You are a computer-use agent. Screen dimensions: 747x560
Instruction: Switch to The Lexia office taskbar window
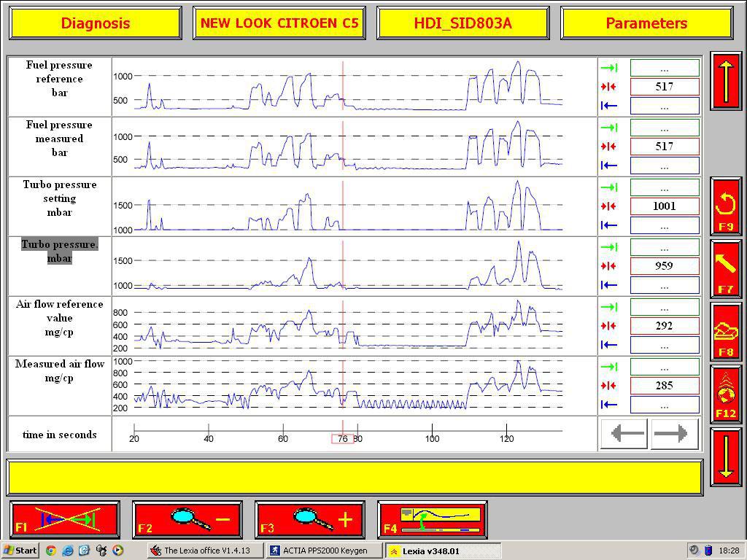[205, 551]
